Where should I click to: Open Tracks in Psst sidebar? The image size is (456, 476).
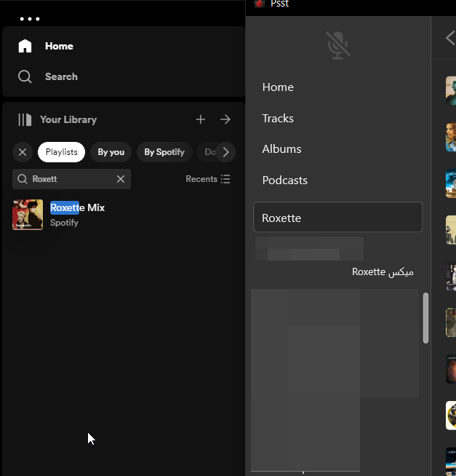pos(278,119)
